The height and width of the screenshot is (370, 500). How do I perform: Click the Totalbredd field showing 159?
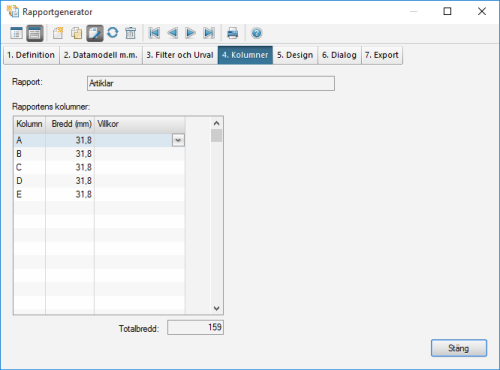click(195, 327)
